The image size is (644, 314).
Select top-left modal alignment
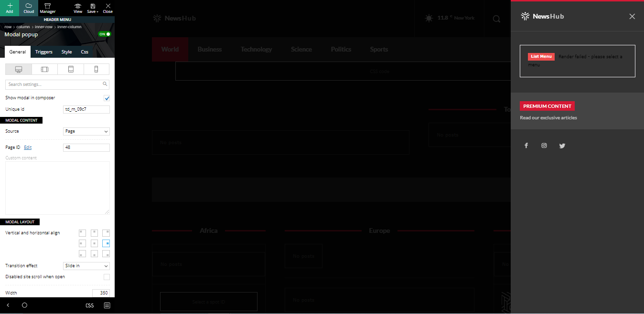tap(82, 233)
